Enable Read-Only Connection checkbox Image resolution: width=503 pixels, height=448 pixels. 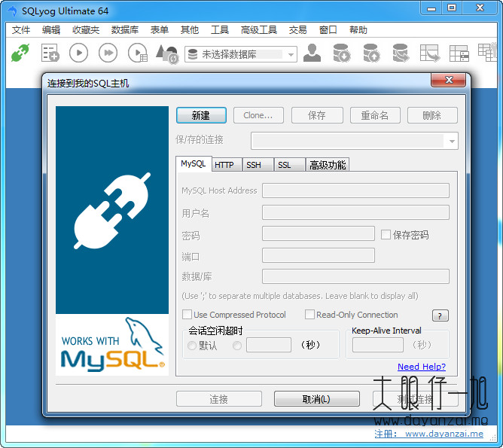click(x=309, y=314)
